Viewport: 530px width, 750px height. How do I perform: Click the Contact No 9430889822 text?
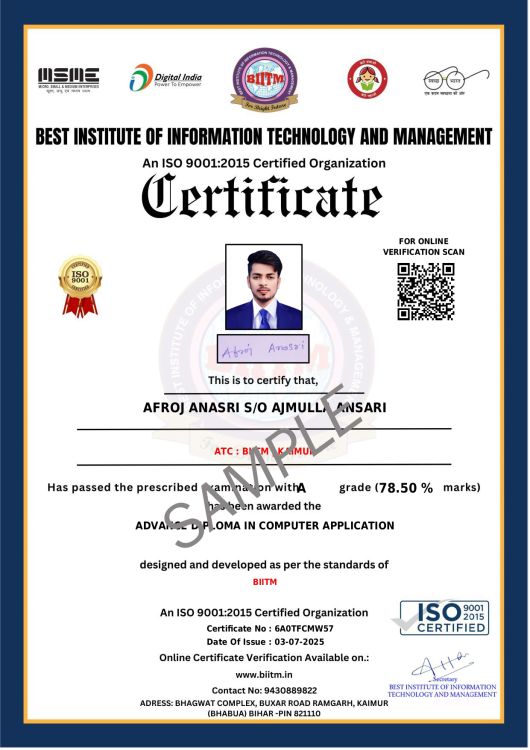point(264,690)
